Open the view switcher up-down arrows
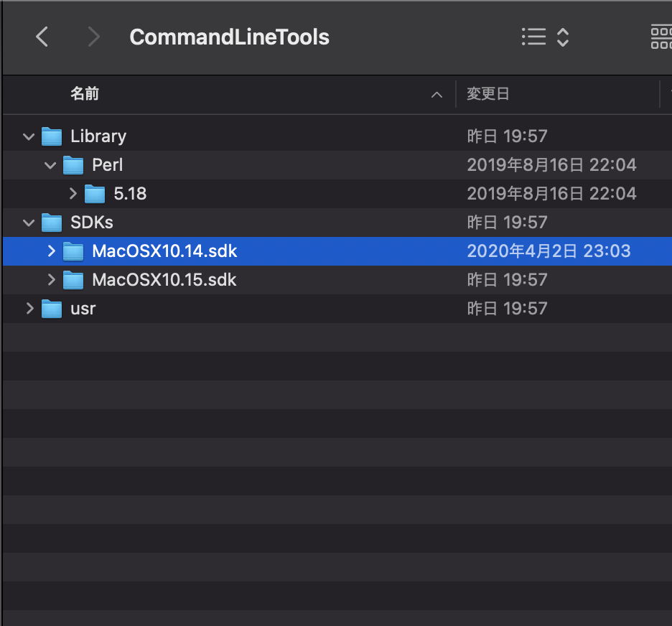 [x=563, y=37]
